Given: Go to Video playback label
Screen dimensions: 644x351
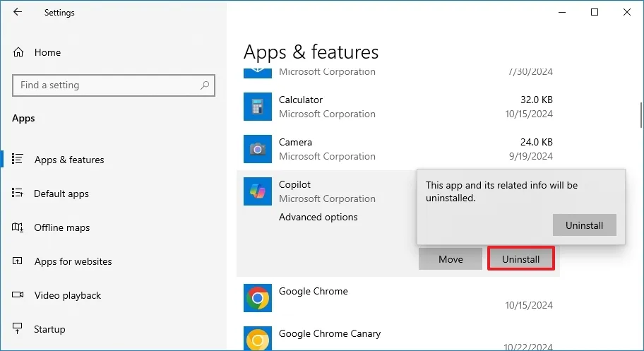Looking at the screenshot, I should [x=67, y=295].
